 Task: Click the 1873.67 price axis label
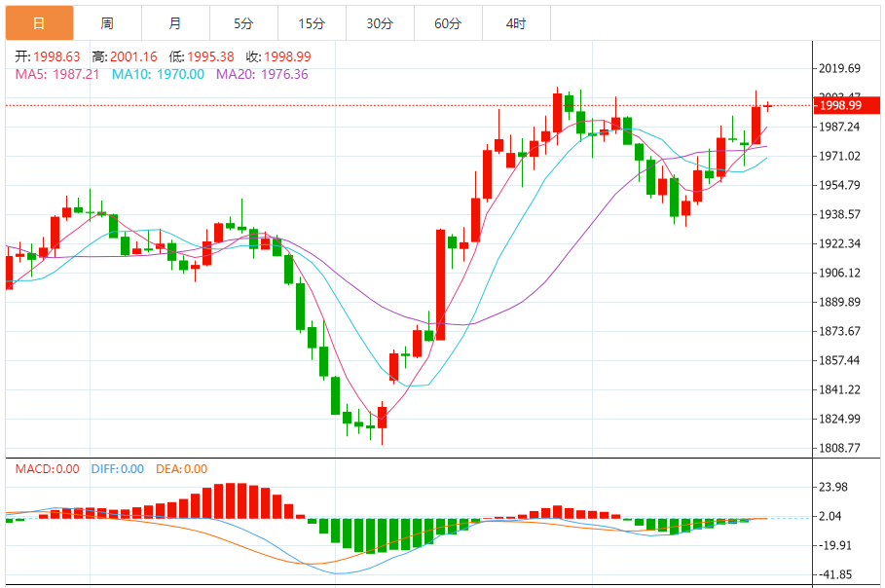[840, 331]
